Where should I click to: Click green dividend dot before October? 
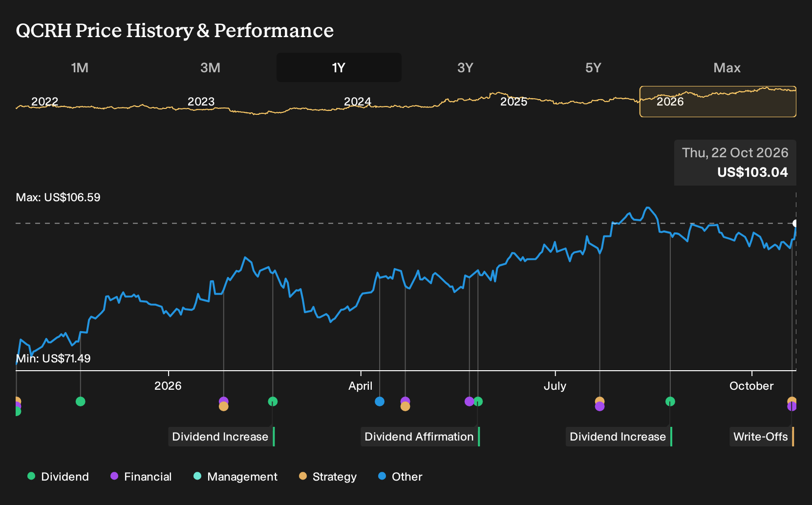(670, 401)
